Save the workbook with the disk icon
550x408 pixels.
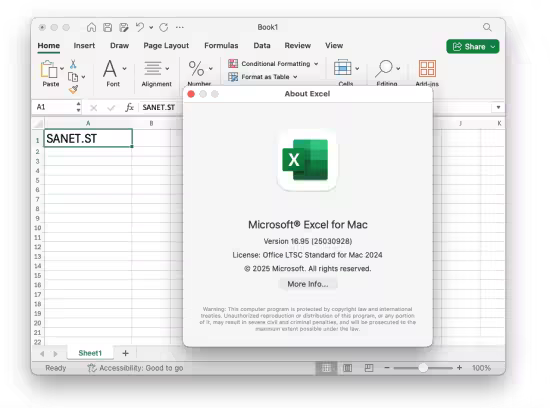[107, 27]
